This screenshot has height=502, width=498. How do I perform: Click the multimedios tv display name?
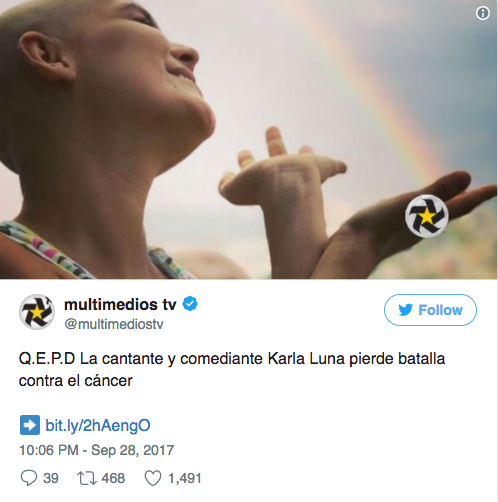(120, 304)
